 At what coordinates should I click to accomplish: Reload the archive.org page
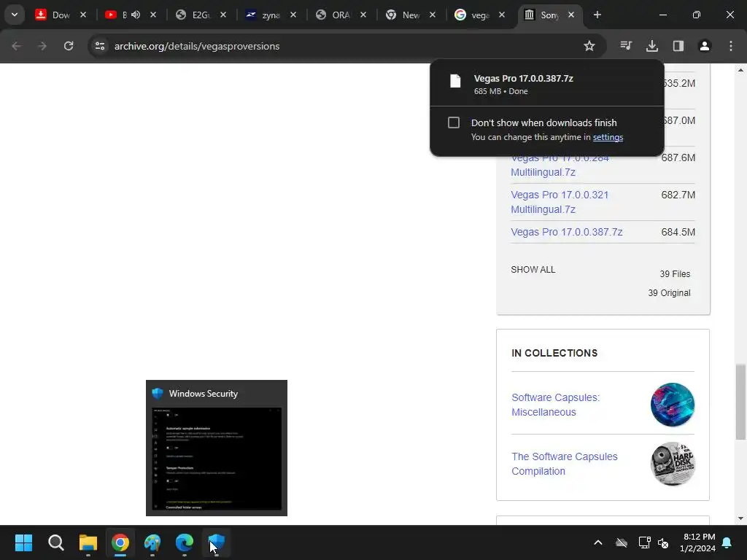[x=69, y=46]
